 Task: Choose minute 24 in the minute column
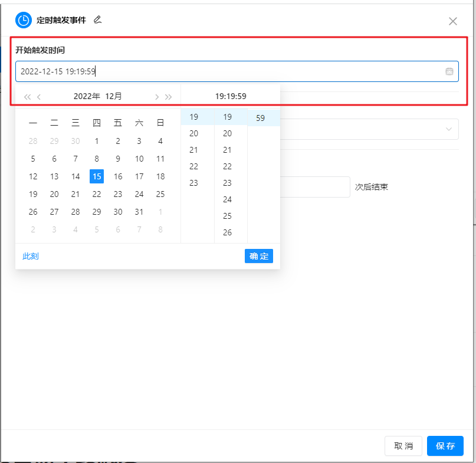coord(227,199)
